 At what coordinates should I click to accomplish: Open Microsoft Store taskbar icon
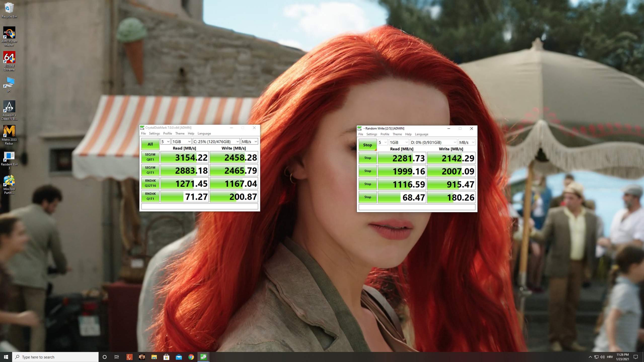click(x=166, y=357)
